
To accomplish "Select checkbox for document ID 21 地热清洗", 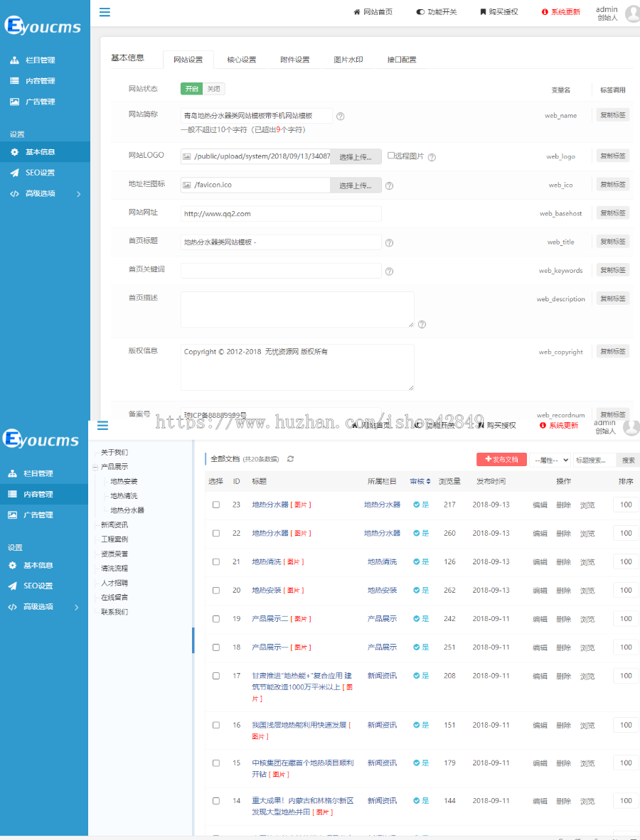I will pyautogui.click(x=216, y=562).
